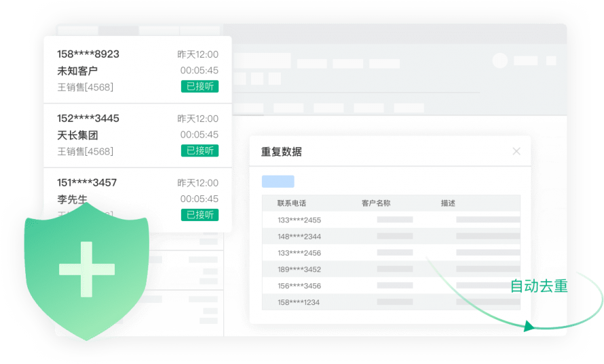Select row 158****1234
The height and width of the screenshot is (364, 604).
pyautogui.click(x=391, y=302)
